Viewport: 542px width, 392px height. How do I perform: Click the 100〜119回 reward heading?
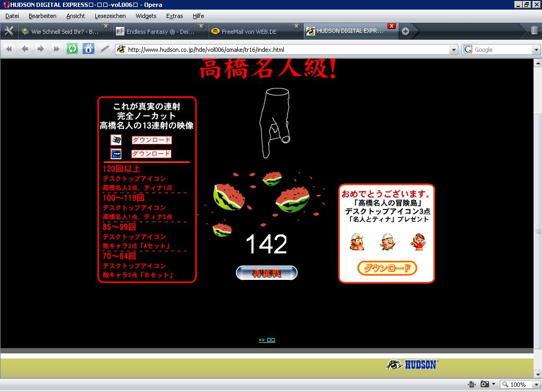tap(123, 198)
